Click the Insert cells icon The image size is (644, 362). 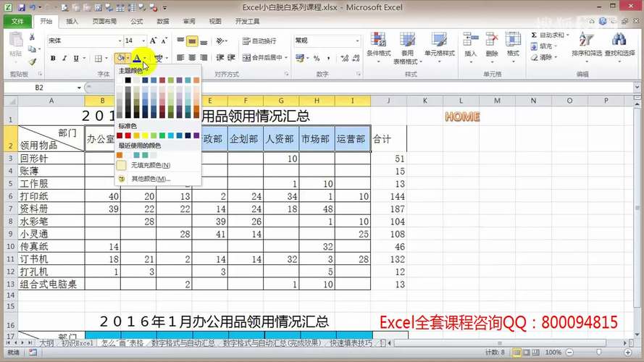471,40
